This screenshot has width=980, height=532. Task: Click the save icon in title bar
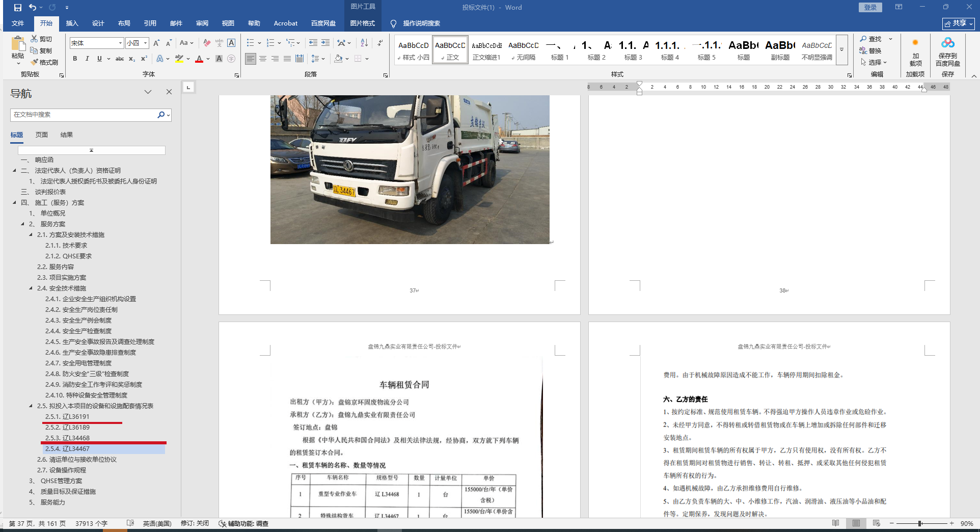click(x=18, y=7)
